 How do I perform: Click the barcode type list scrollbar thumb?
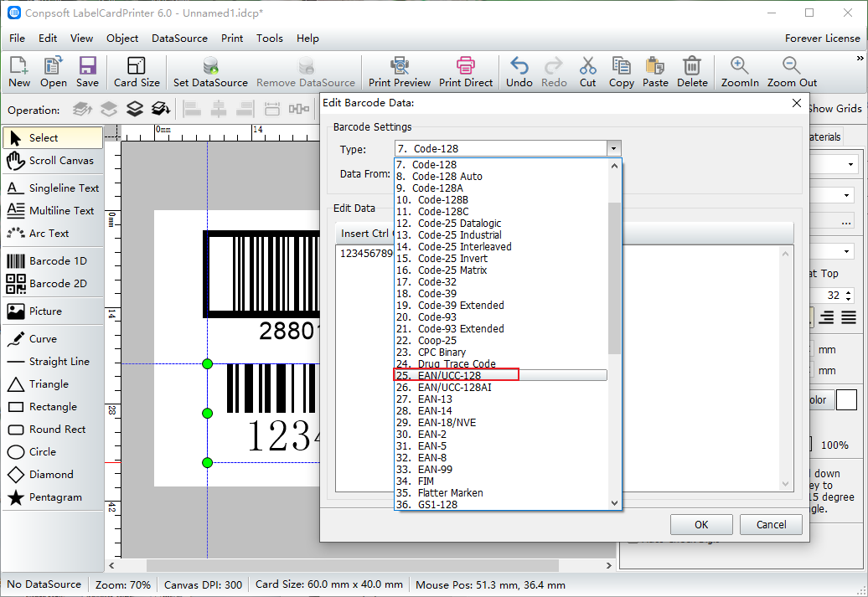coord(614,278)
